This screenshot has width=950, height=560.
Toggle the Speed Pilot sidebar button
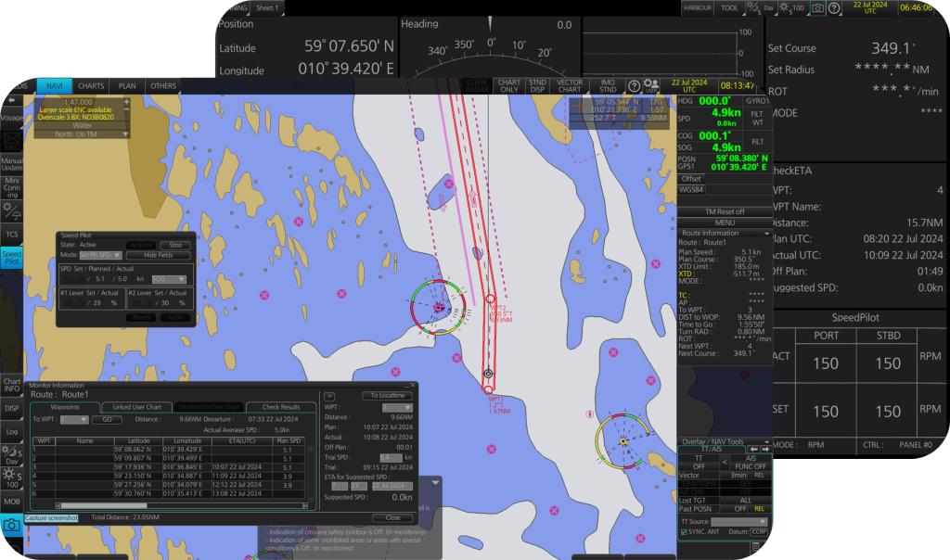(11, 258)
